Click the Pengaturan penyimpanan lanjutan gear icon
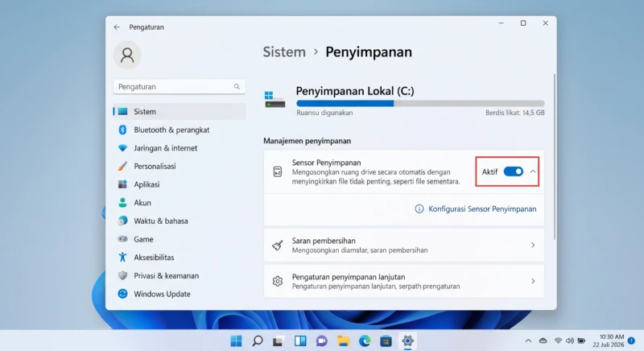The width and height of the screenshot is (644, 351). point(278,281)
